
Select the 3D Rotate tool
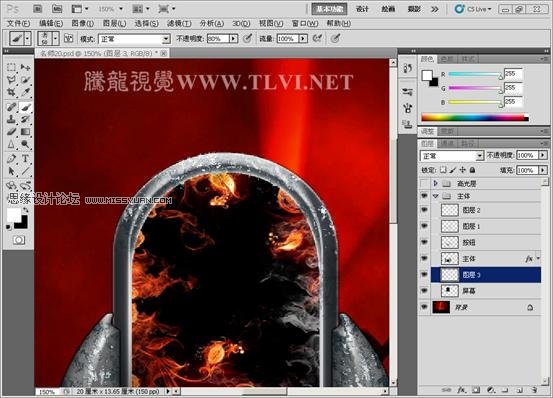click(x=11, y=185)
